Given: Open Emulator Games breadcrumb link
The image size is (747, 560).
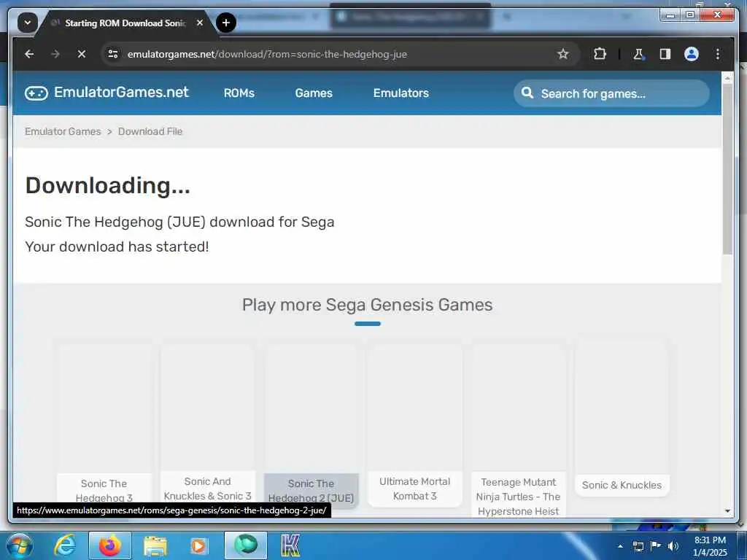Looking at the screenshot, I should 63,131.
